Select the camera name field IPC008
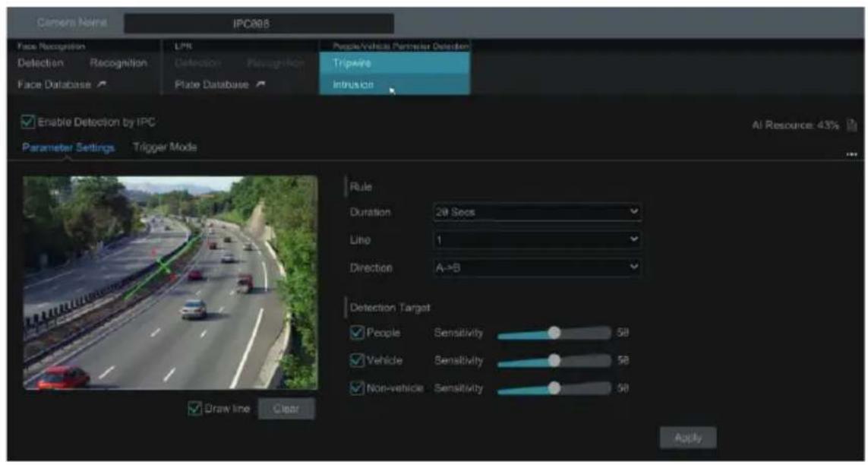This screenshot has width=868, height=465. 259,24
